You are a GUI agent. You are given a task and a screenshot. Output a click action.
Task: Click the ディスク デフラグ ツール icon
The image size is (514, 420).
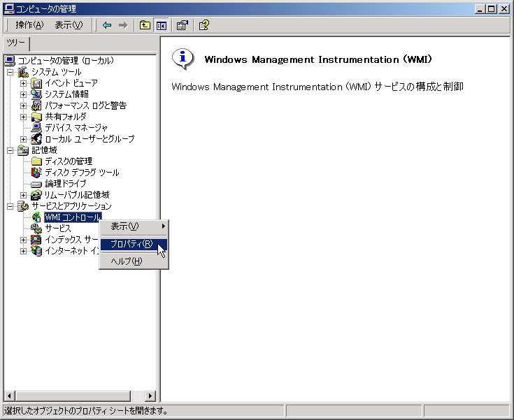[x=36, y=173]
